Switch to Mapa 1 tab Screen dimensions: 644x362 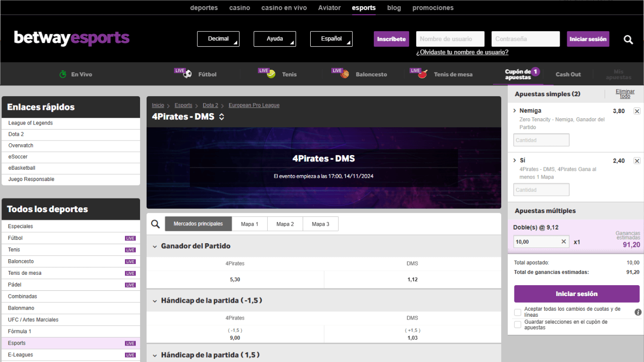click(x=250, y=224)
